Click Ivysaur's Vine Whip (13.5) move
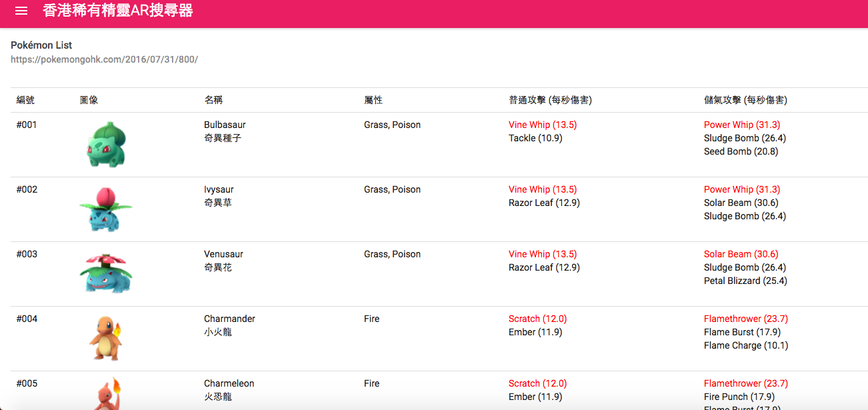 pyautogui.click(x=543, y=189)
